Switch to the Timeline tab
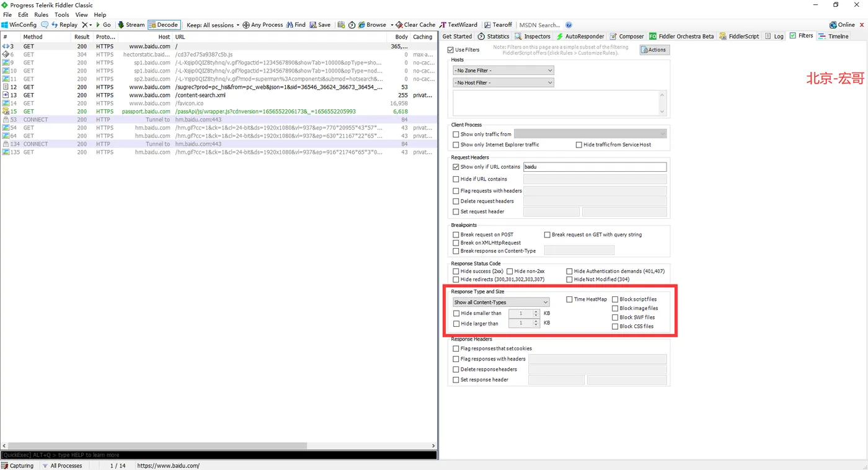This screenshot has height=470, width=868. coord(833,36)
